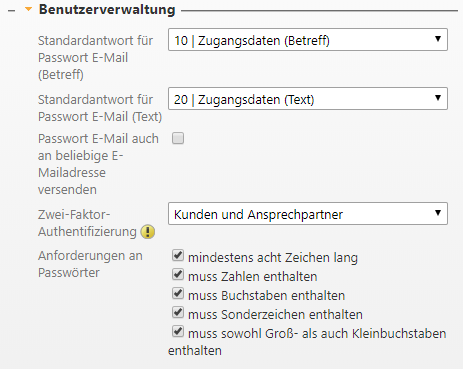Uncheck 'muss Sonderzeichen enthalten' checkbox

(178, 312)
